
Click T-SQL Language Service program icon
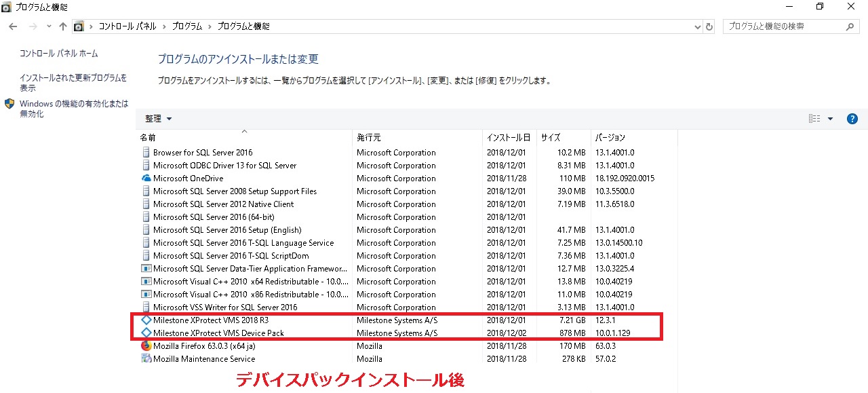click(146, 243)
